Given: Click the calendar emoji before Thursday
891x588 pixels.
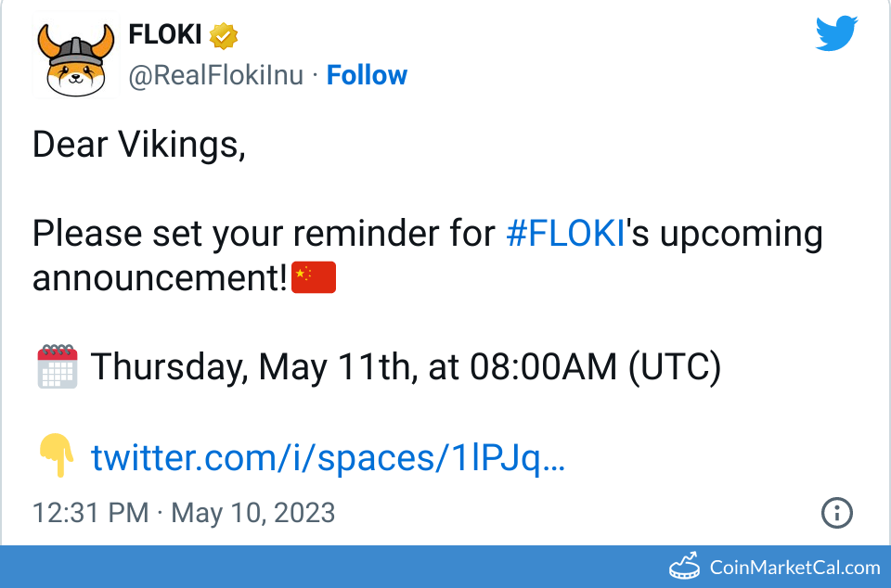Looking at the screenshot, I should (57, 366).
